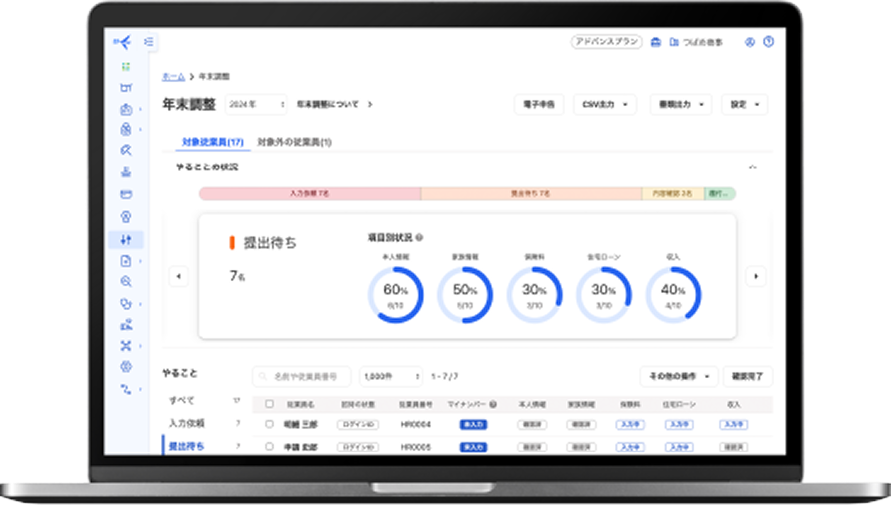Image resolution: width=891 pixels, height=506 pixels.
Task: Click the pink 入力依頼 7名 progress bar segment
Action: pos(310,194)
